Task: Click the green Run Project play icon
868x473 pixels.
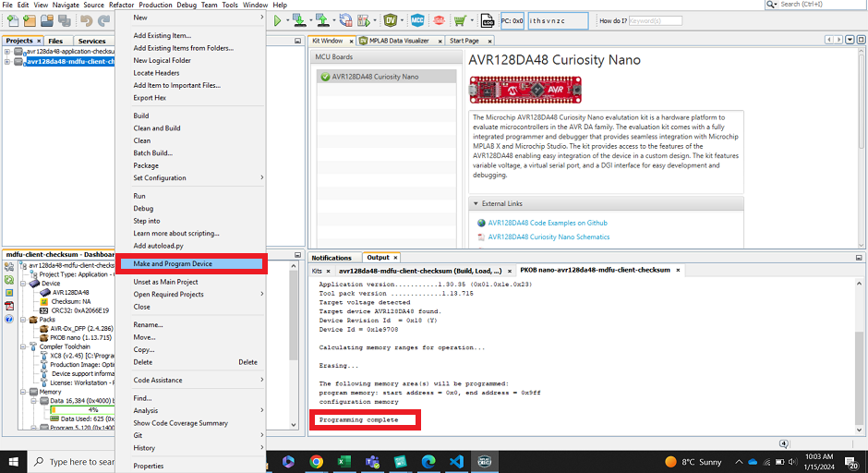Action: (277, 21)
